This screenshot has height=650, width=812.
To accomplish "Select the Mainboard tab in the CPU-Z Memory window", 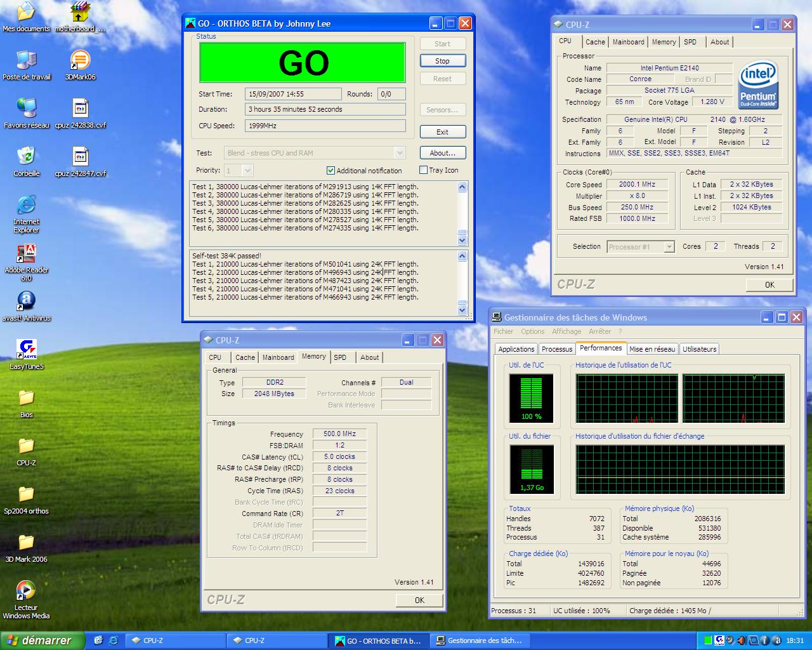I will click(278, 357).
